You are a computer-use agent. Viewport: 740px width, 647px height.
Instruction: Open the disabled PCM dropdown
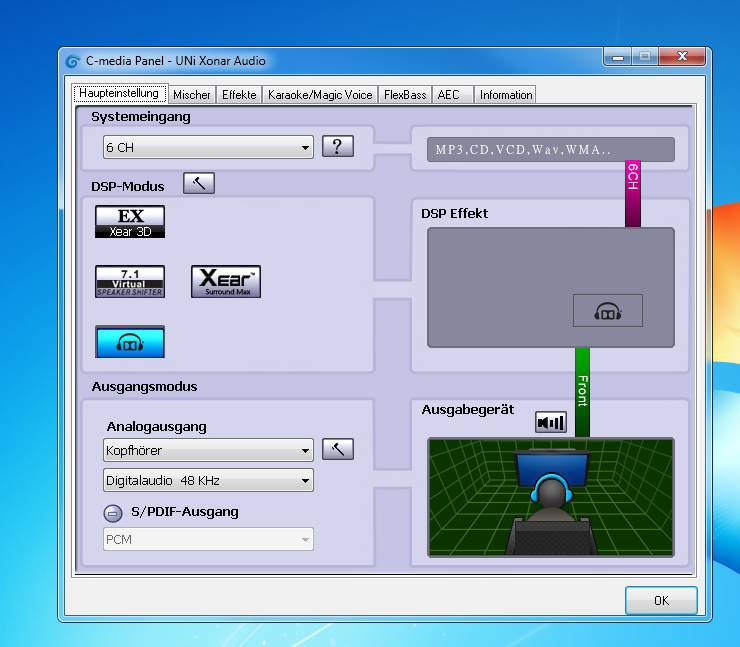(x=208, y=539)
